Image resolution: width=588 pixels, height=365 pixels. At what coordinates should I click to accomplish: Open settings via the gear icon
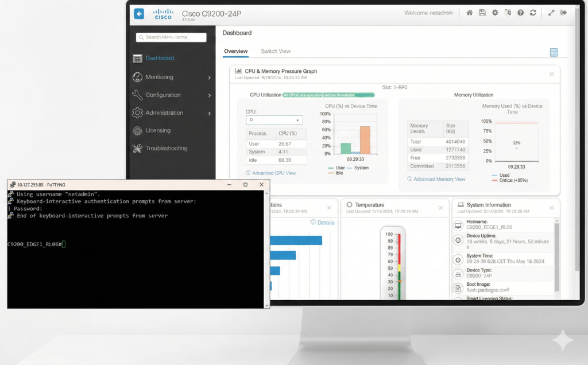495,13
